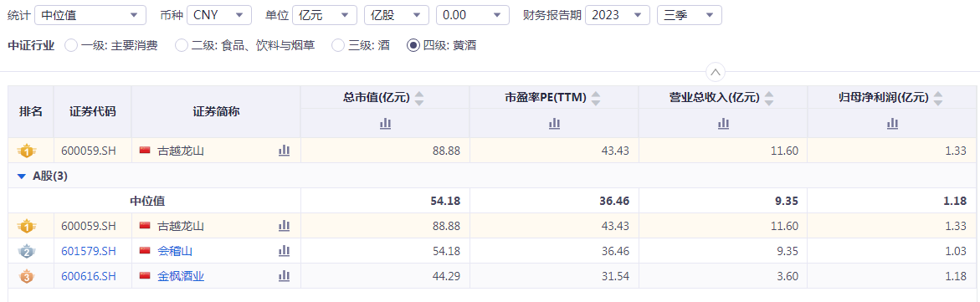This screenshot has width=980, height=302.
Task: Show chart icon beside 金枫酒业
Action: (x=285, y=276)
